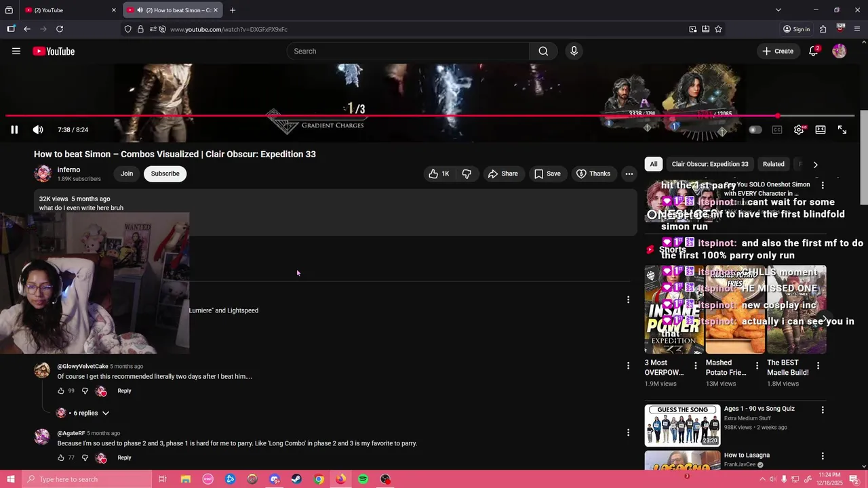
Task: Open the inferno channel name link
Action: [x=69, y=169]
